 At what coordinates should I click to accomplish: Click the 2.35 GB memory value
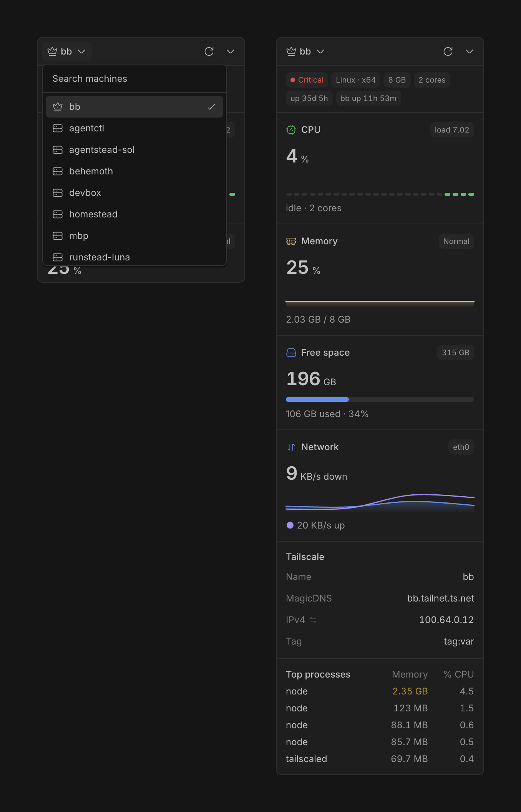pyautogui.click(x=410, y=691)
